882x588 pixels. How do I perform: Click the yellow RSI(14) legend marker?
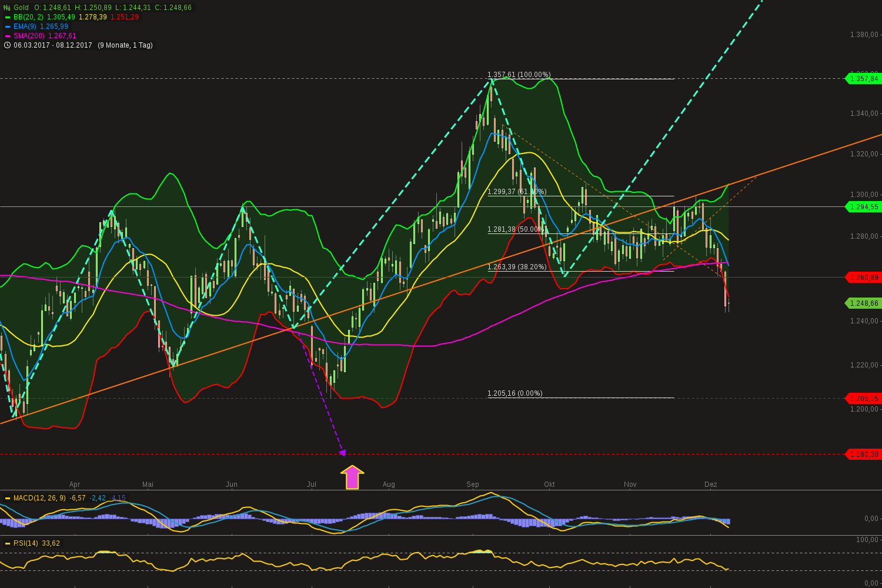coord(8,543)
